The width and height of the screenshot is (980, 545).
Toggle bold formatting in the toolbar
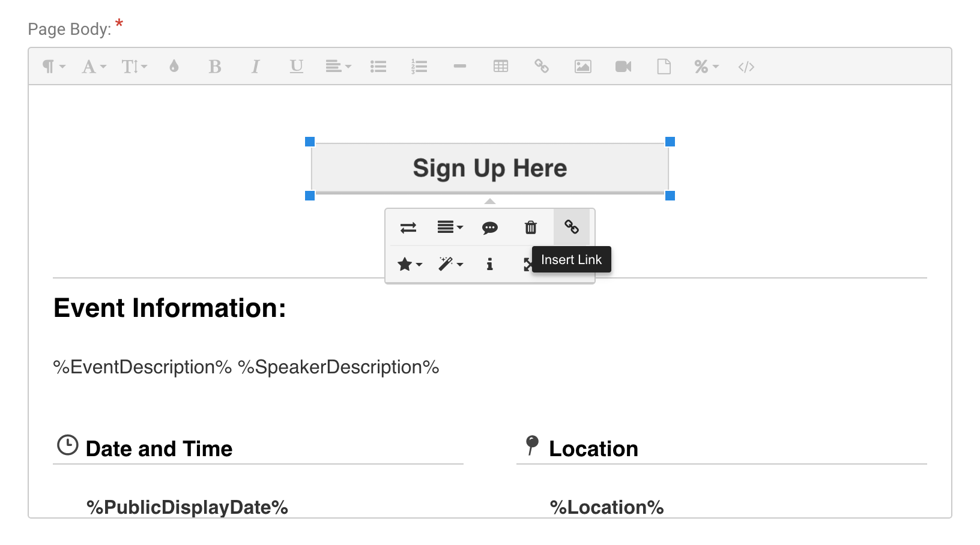pos(214,67)
